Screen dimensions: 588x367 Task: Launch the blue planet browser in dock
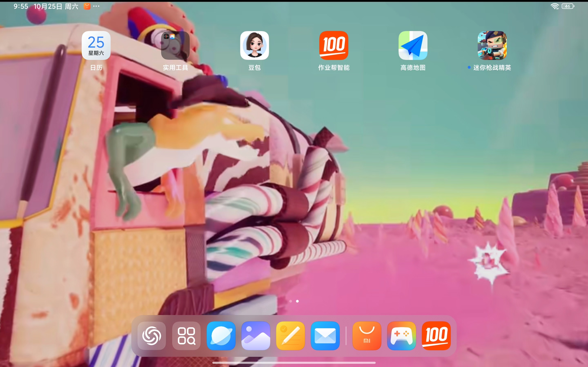click(x=221, y=336)
